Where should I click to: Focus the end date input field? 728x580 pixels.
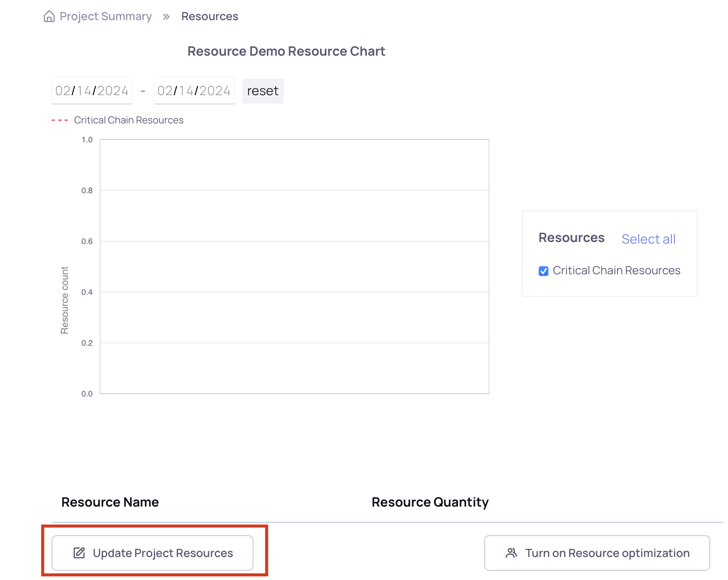(x=194, y=90)
